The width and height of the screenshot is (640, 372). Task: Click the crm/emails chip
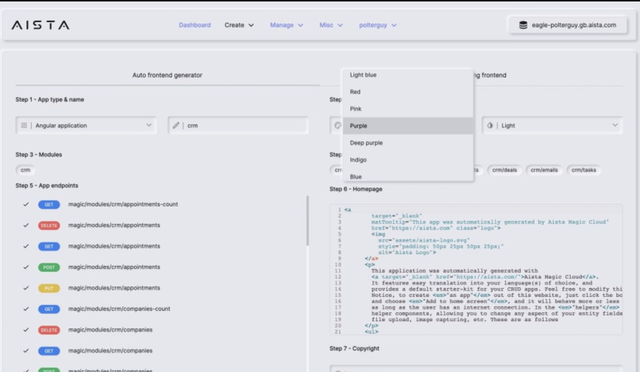click(544, 170)
